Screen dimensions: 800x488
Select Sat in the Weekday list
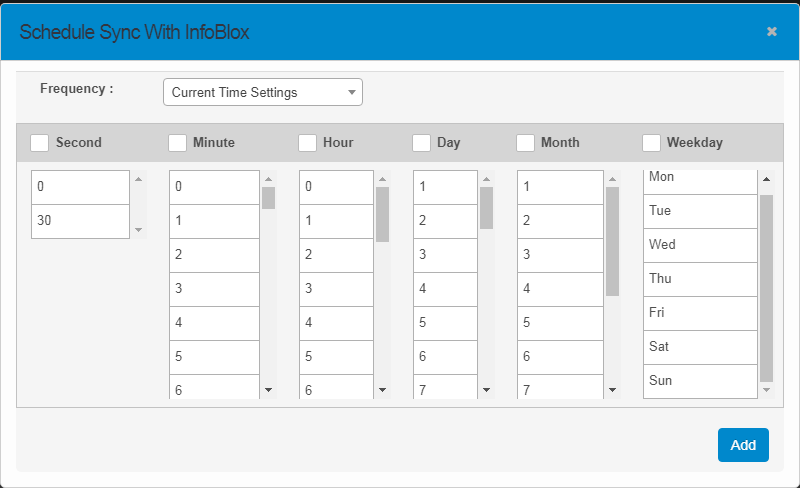pyautogui.click(x=699, y=347)
